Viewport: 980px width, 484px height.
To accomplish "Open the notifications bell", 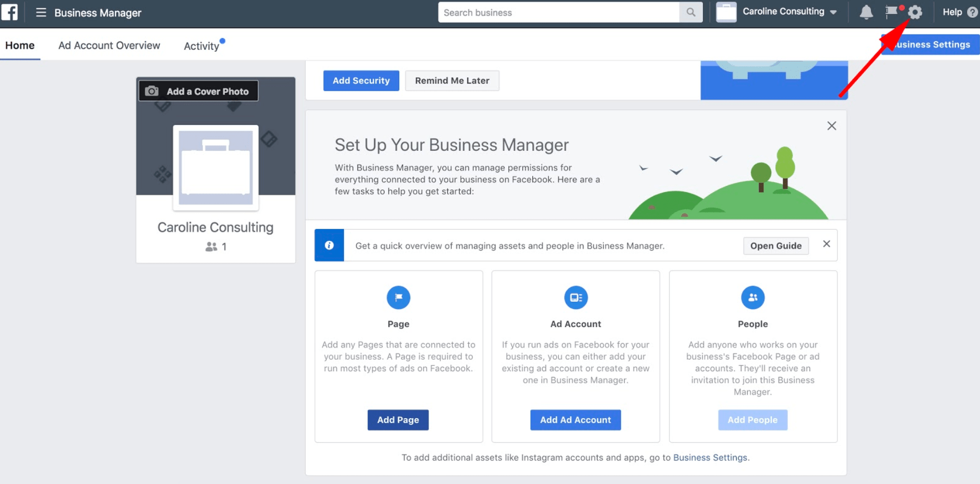I will point(866,13).
